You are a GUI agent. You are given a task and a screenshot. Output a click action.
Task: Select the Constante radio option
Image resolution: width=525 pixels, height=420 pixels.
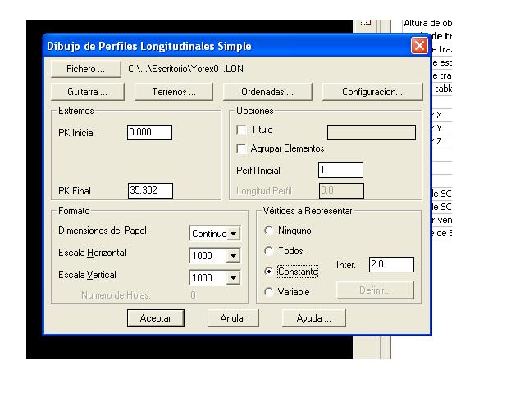[268, 272]
